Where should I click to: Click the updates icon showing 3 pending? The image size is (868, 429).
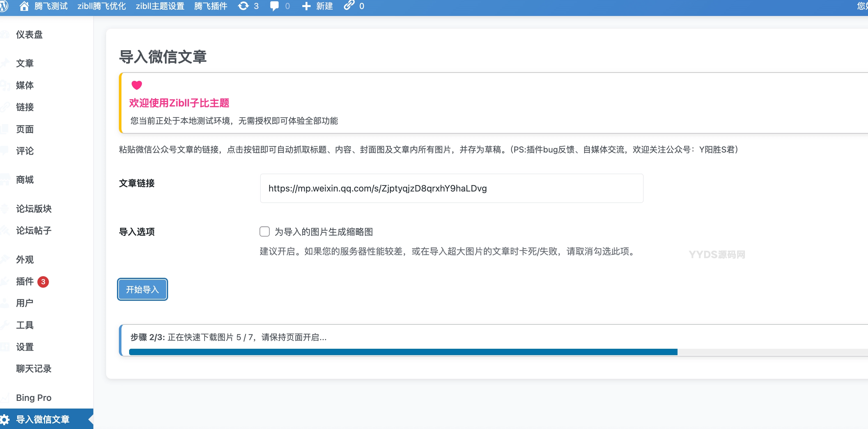point(248,6)
